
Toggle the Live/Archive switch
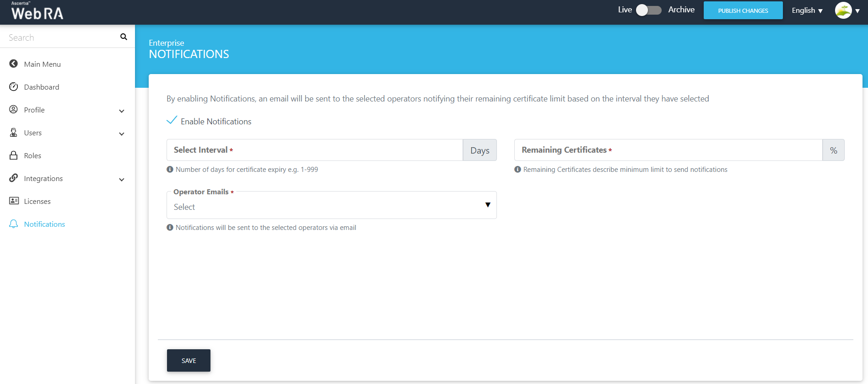point(649,10)
